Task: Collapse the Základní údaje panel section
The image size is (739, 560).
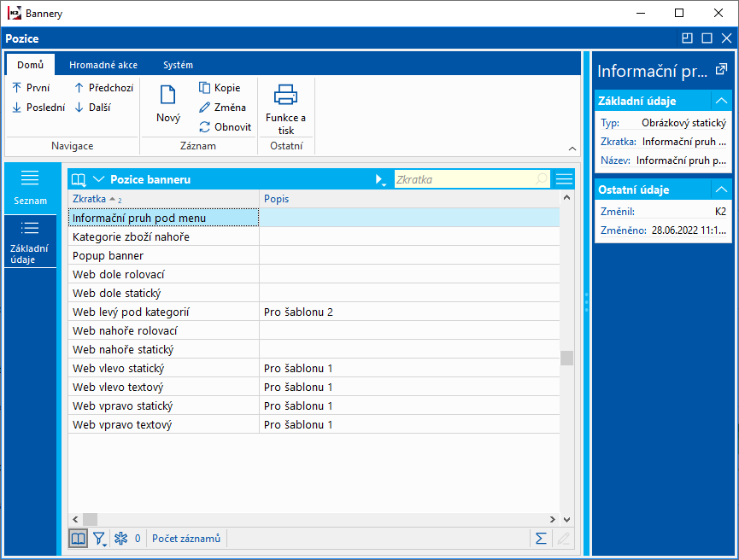Action: pyautogui.click(x=721, y=101)
